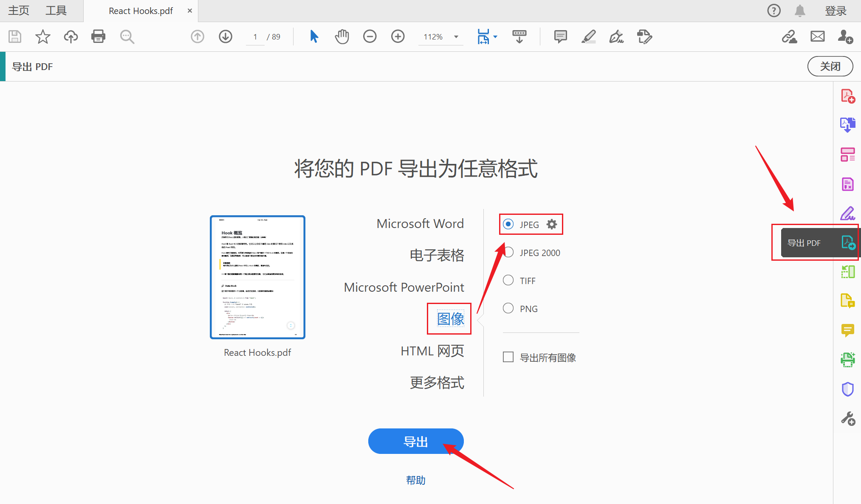Image resolution: width=861 pixels, height=504 pixels.
Task: Open the 112% zoom level dropdown
Action: point(456,37)
